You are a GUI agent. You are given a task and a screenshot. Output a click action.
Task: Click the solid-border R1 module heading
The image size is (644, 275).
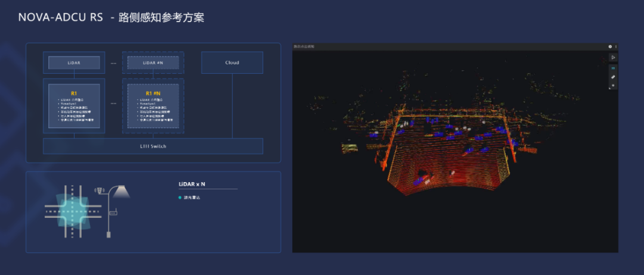[x=74, y=93]
